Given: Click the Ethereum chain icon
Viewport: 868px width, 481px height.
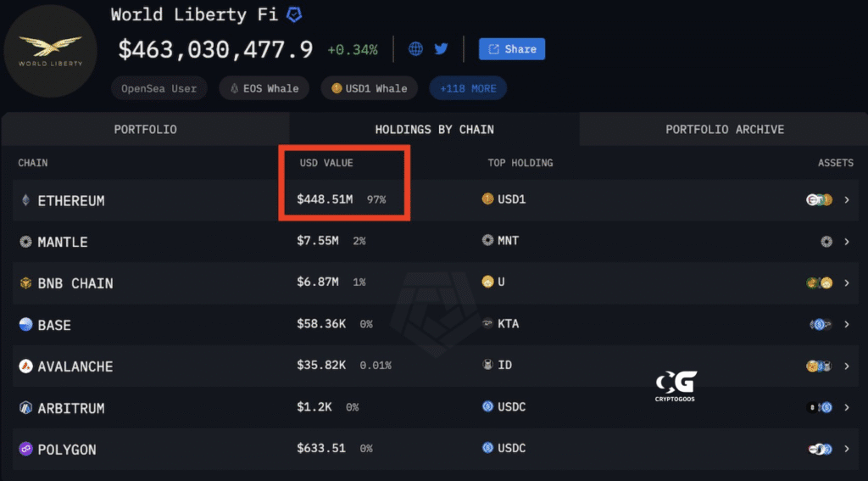Looking at the screenshot, I should click(x=25, y=200).
